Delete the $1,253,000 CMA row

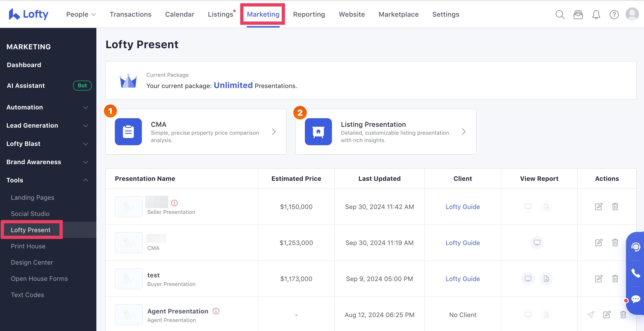click(615, 243)
